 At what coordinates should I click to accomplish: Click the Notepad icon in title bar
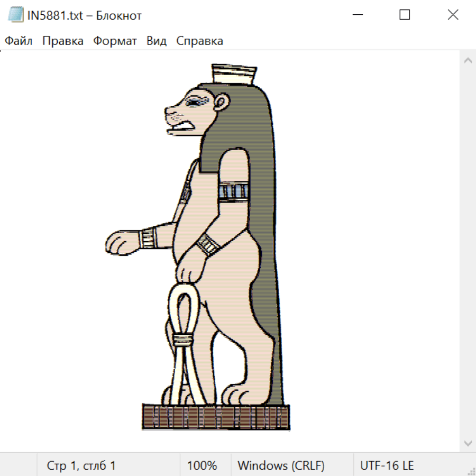tap(16, 15)
